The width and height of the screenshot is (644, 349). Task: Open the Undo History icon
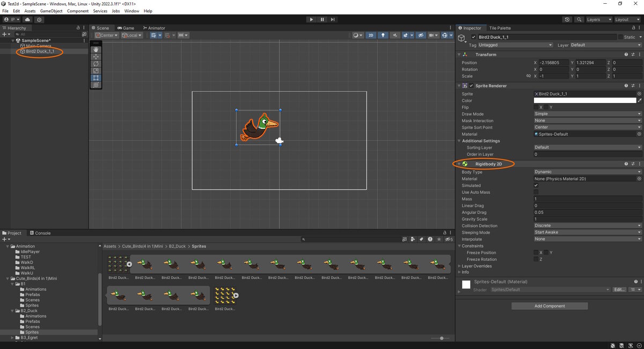click(568, 19)
